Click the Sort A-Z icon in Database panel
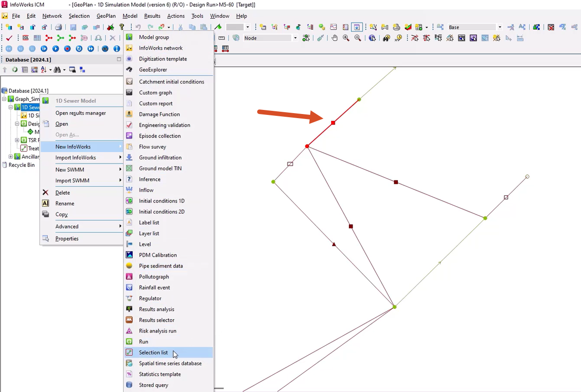 coord(44,70)
